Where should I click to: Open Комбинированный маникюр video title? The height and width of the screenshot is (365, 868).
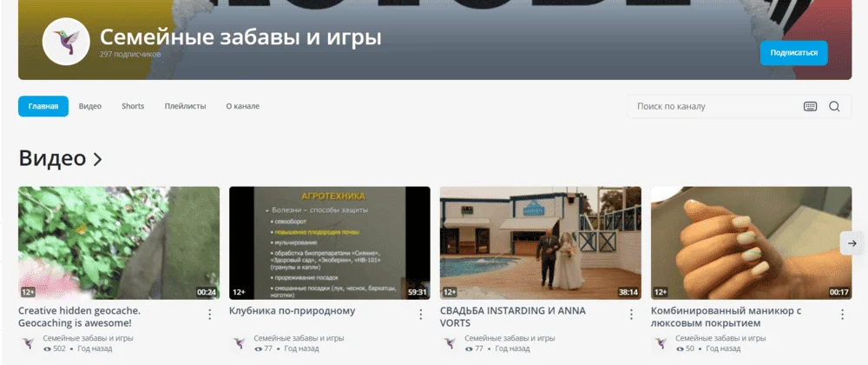click(x=727, y=317)
